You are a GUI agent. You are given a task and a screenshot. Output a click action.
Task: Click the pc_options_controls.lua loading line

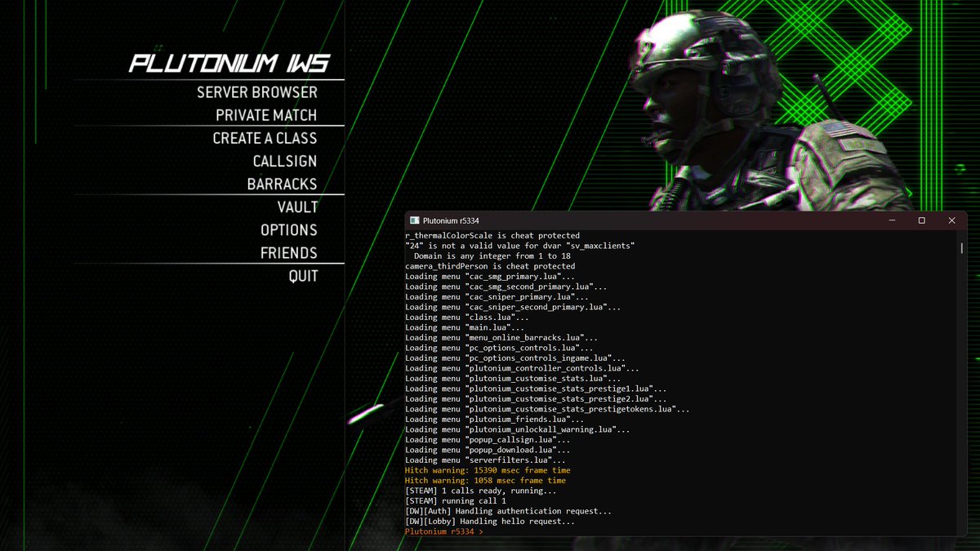tap(499, 348)
